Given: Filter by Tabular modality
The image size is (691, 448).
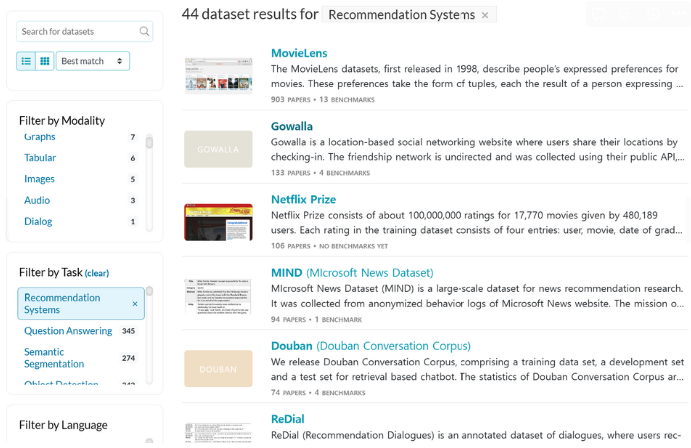Looking at the screenshot, I should point(40,158).
